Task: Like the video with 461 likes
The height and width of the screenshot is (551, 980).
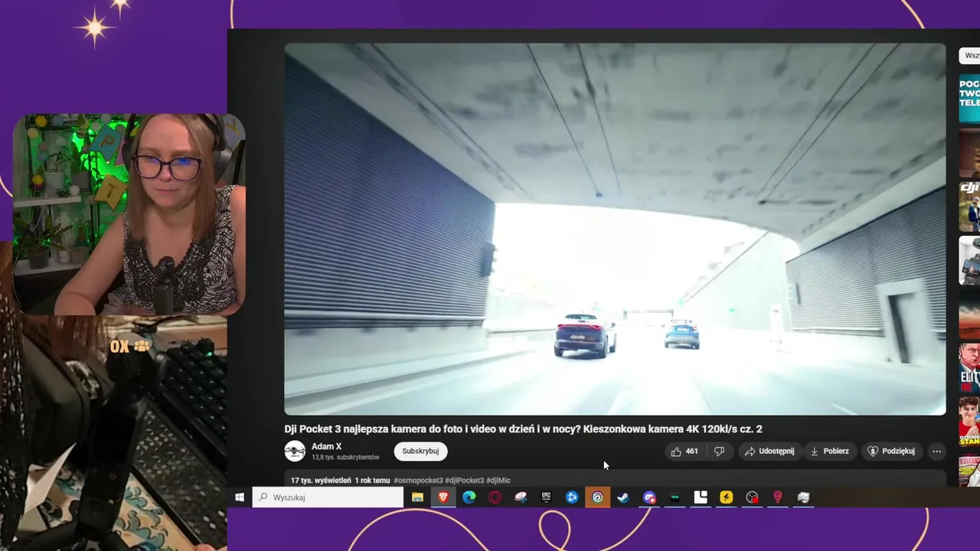Action: click(x=684, y=452)
